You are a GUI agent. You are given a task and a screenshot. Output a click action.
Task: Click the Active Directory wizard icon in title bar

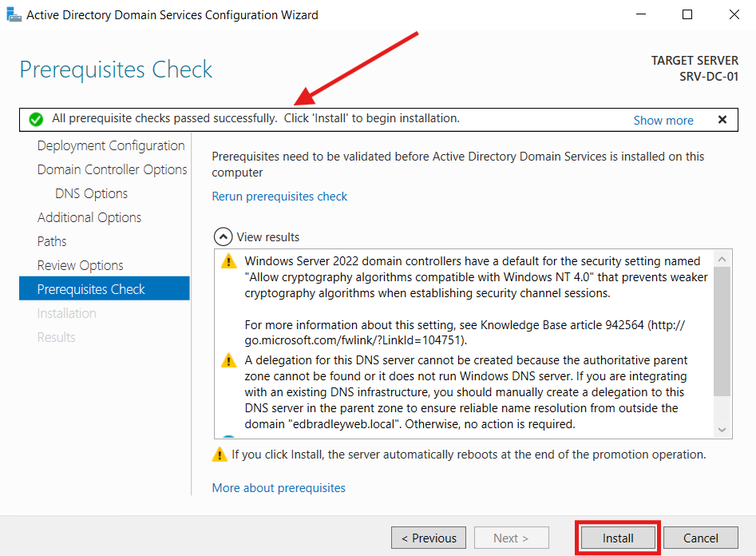click(14, 14)
